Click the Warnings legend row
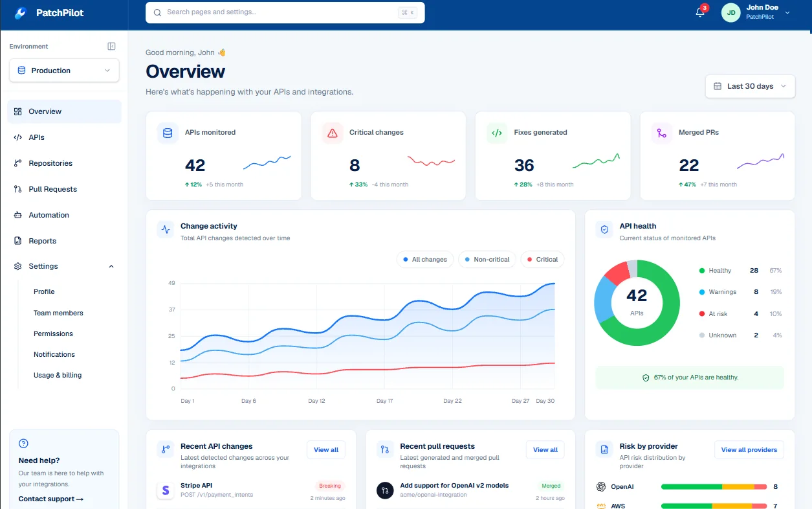812x509 pixels. tap(741, 292)
